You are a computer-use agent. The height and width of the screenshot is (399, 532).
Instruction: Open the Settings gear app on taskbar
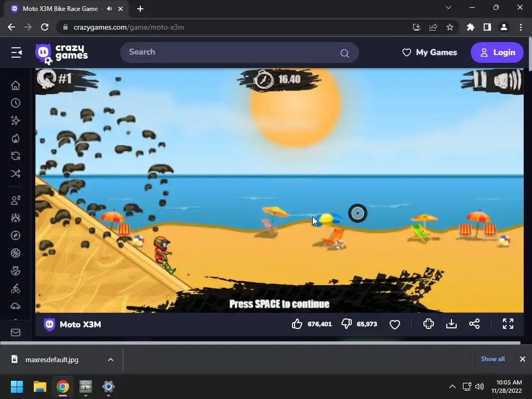pos(109,387)
